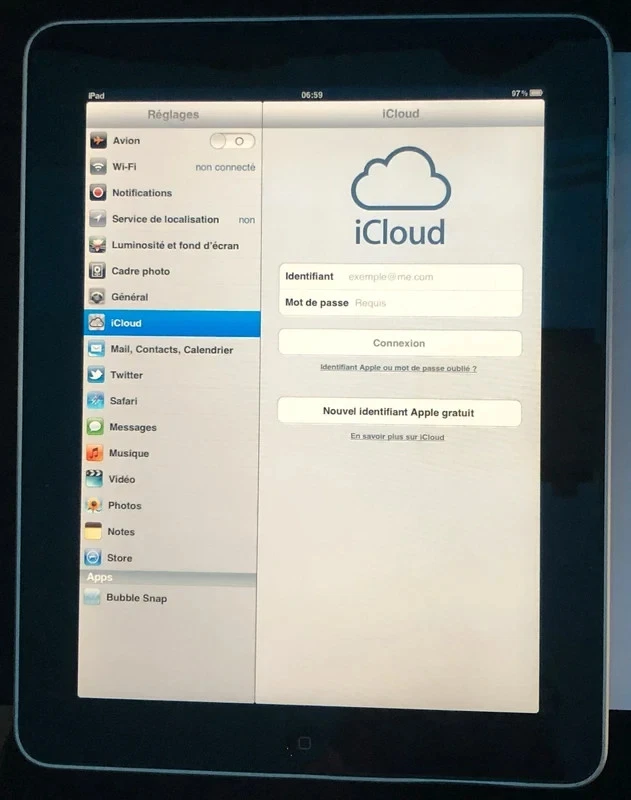Tap the Apps section header

(168, 577)
